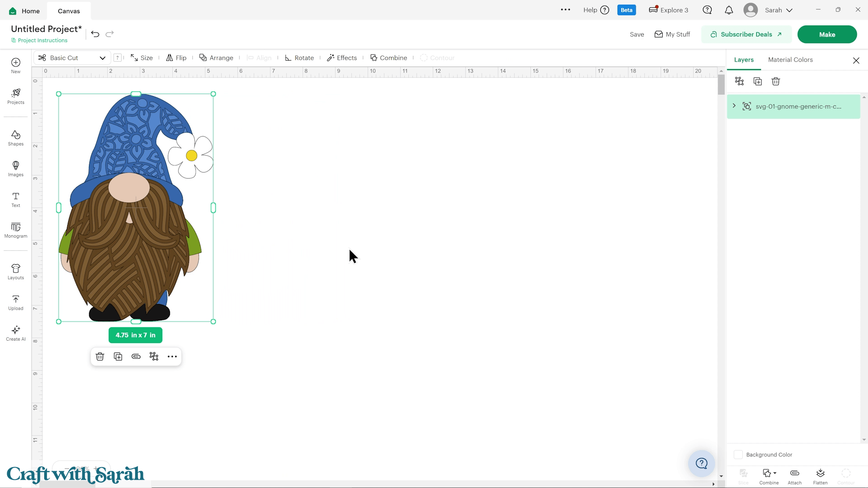This screenshot has height=488, width=868.
Task: Click the 4.75 in x 7 in size label
Action: point(135,335)
